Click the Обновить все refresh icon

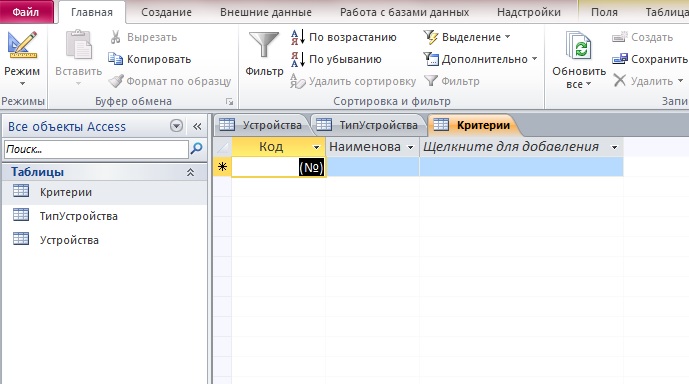[x=579, y=46]
